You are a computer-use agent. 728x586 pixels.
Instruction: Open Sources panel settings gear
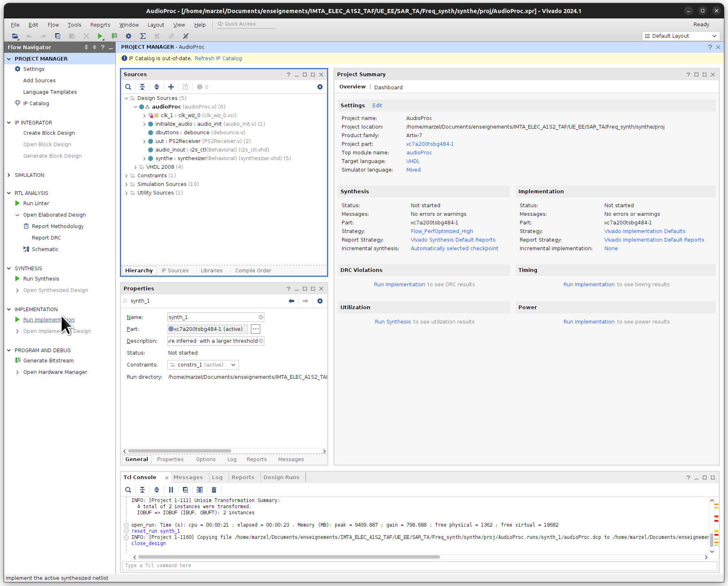pos(320,87)
